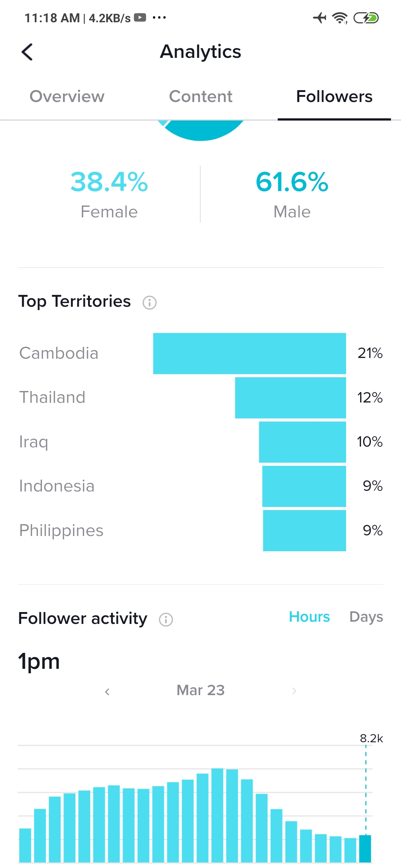
Task: Tap the 61.6% Male statistic
Action: (292, 194)
